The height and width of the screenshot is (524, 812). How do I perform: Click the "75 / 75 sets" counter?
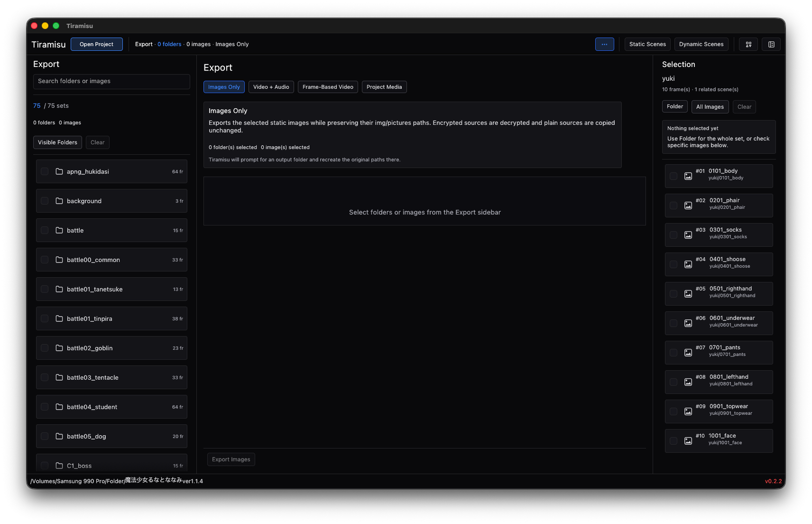click(51, 106)
